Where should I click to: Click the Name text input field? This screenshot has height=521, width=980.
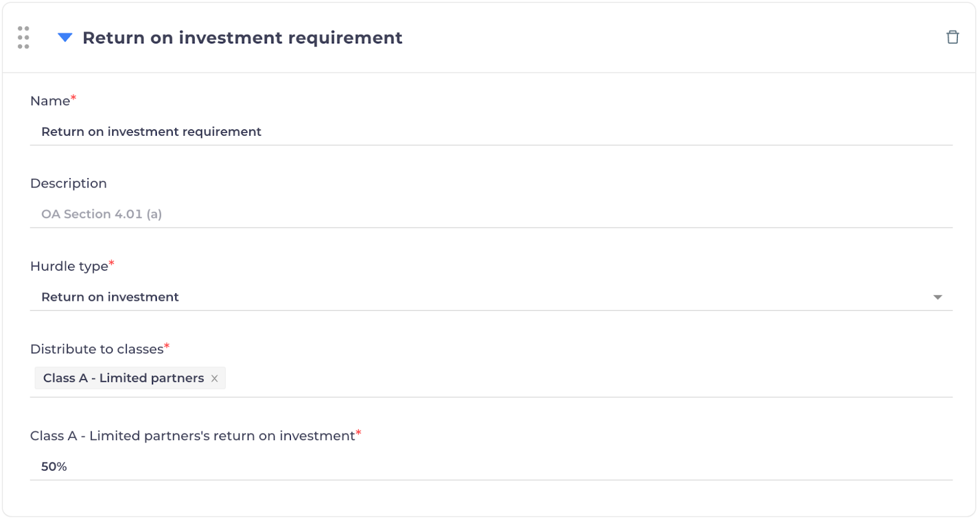pos(490,132)
